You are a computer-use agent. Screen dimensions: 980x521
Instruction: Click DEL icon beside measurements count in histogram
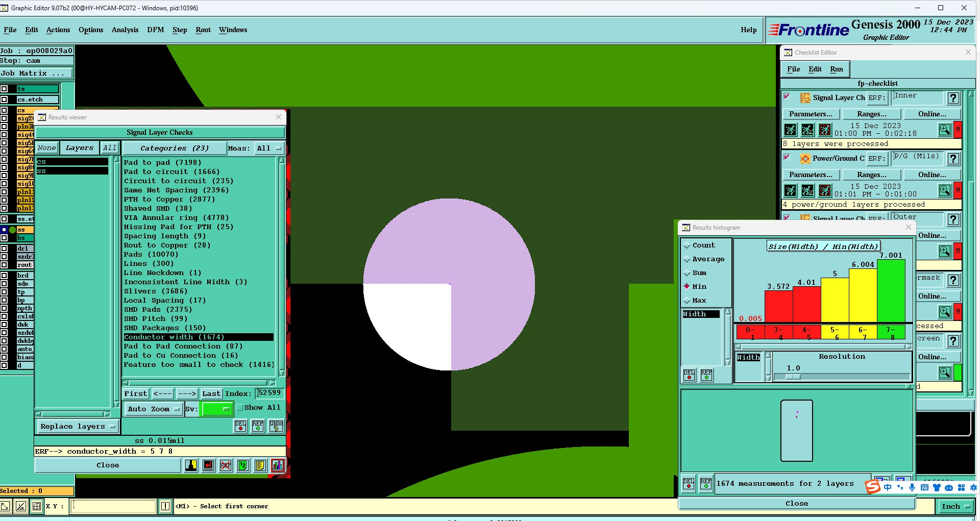tap(689, 483)
